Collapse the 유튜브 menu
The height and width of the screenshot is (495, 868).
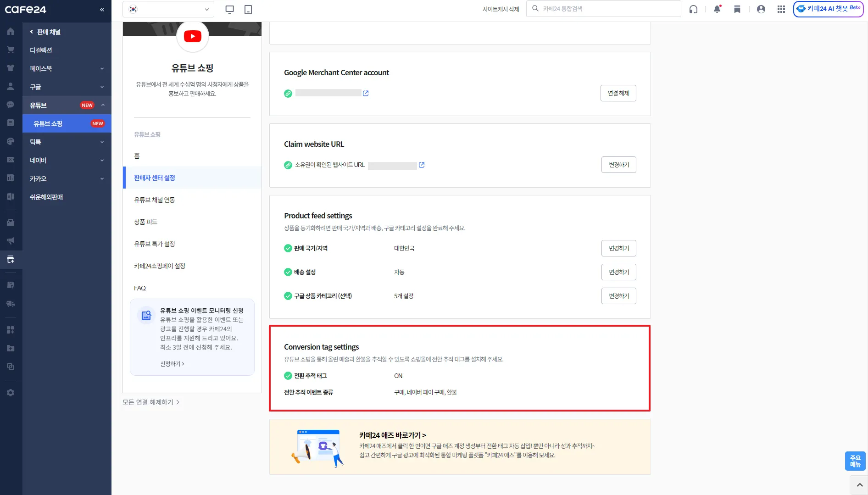point(67,105)
